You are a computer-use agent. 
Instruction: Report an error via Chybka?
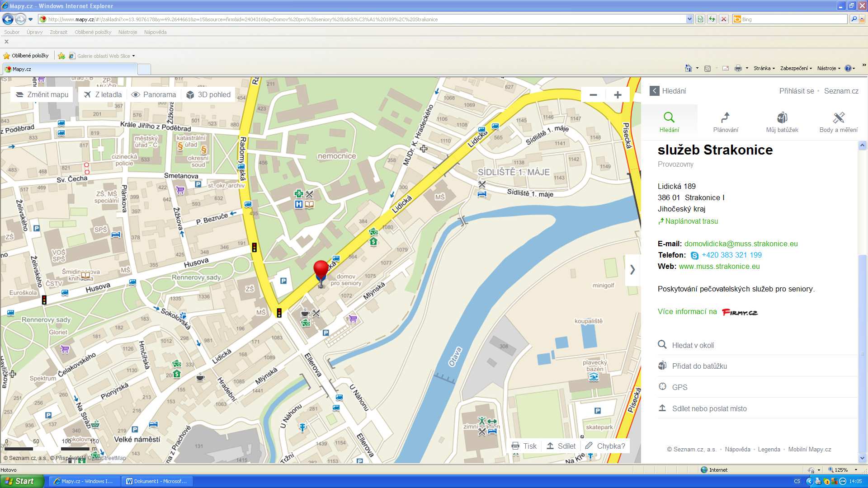tap(605, 446)
